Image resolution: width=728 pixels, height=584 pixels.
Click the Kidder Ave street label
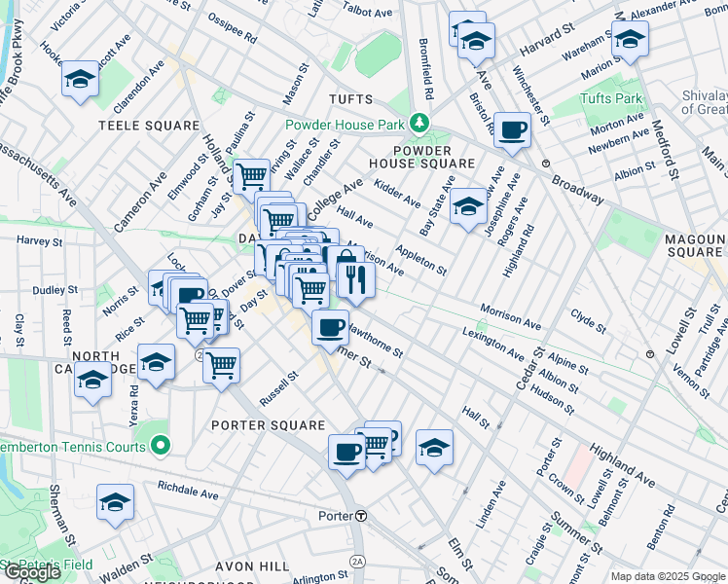pyautogui.click(x=397, y=194)
